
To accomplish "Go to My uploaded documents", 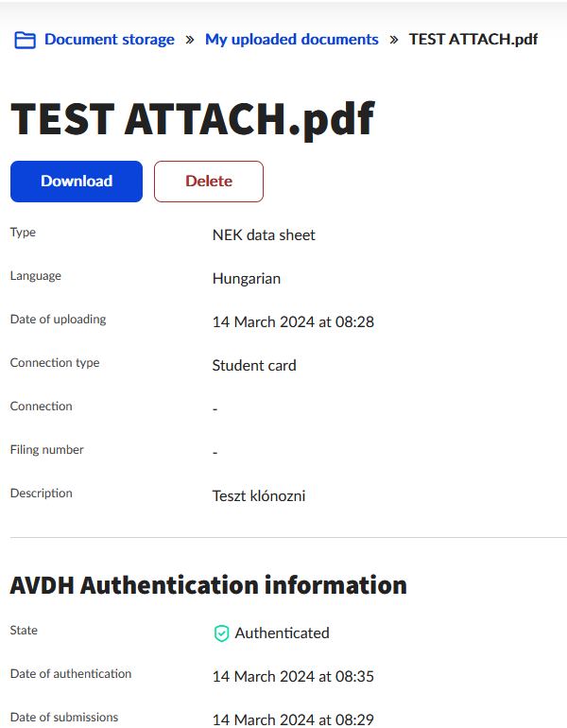I will pos(291,40).
